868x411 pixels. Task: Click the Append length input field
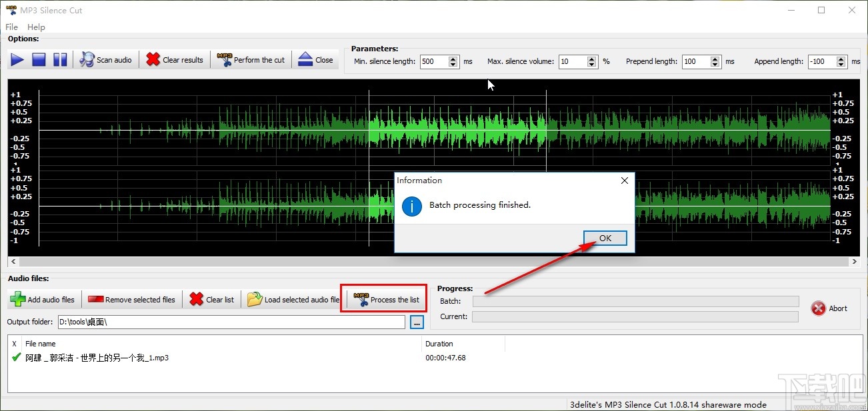pyautogui.click(x=822, y=61)
